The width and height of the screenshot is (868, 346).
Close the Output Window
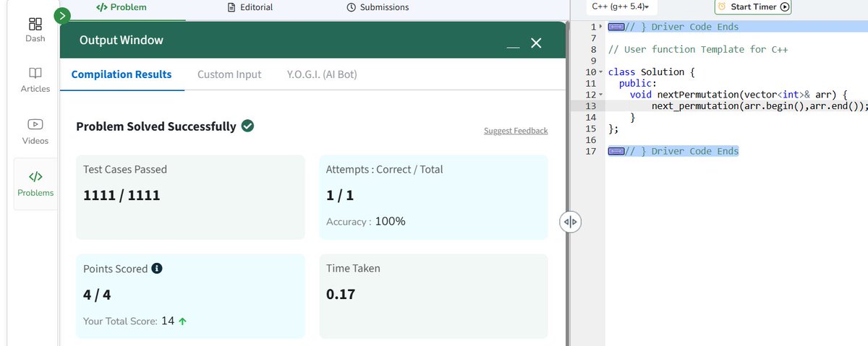coord(536,43)
